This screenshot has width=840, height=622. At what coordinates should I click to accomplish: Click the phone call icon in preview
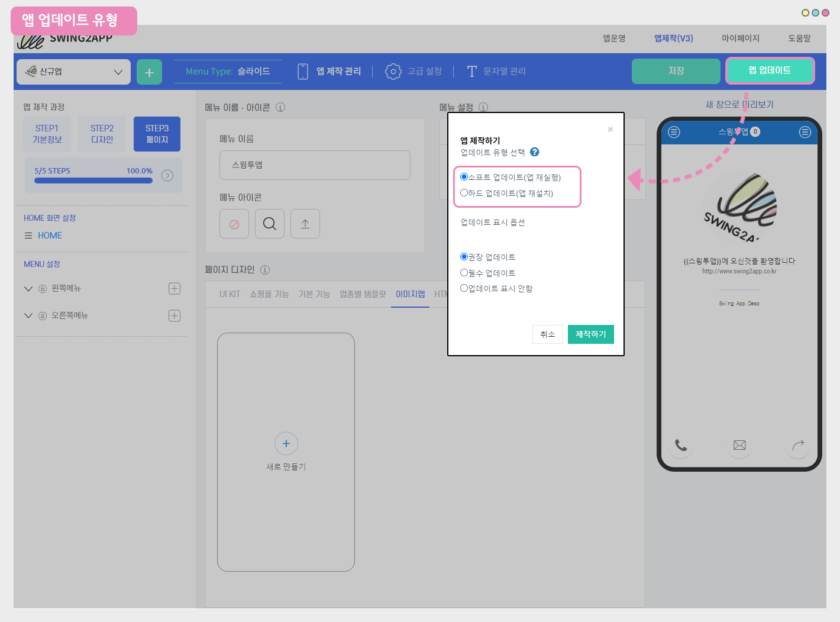(681, 445)
